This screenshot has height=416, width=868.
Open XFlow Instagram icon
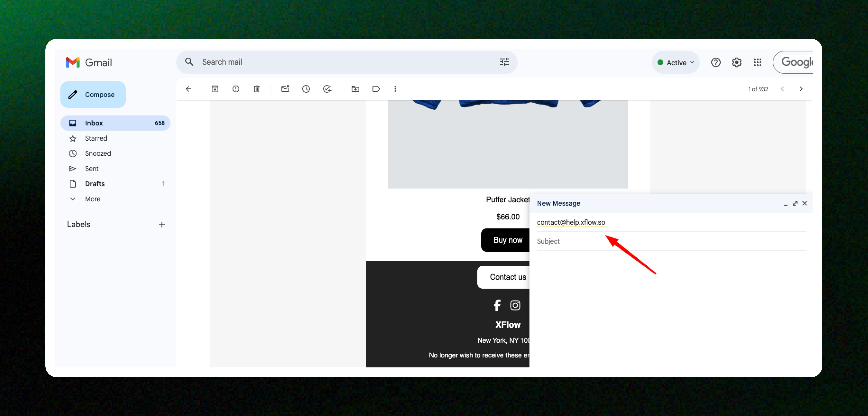pyautogui.click(x=515, y=305)
